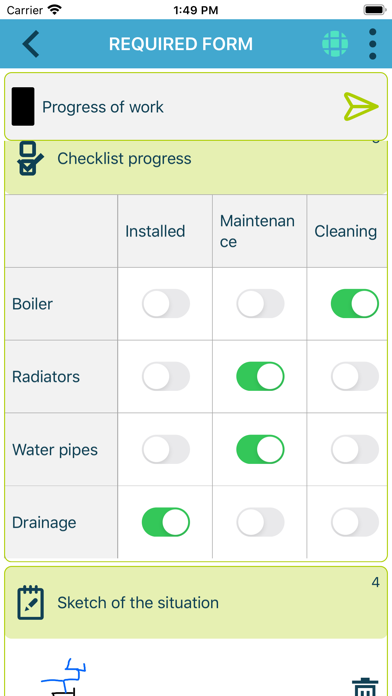Tap the Maintenance column header

pos(259,231)
